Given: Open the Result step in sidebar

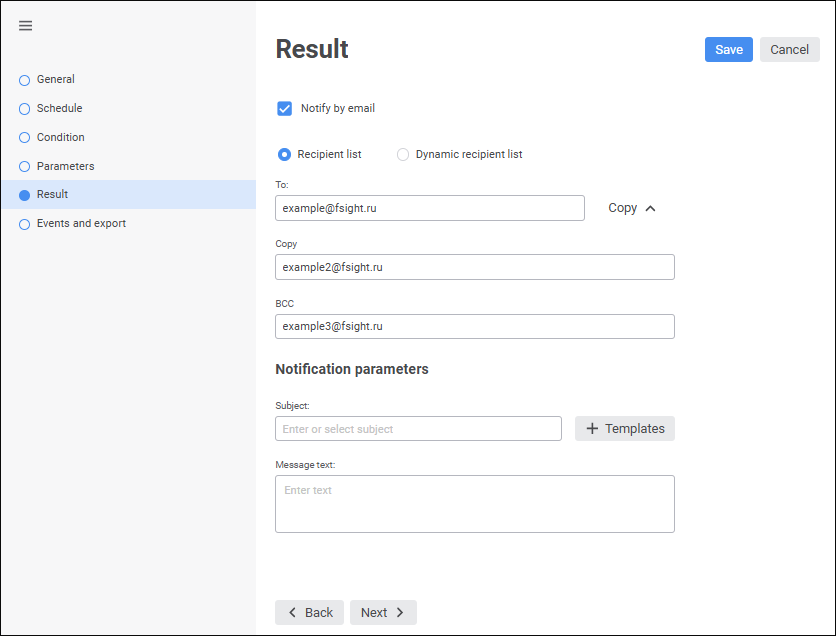Looking at the screenshot, I should point(52,194).
